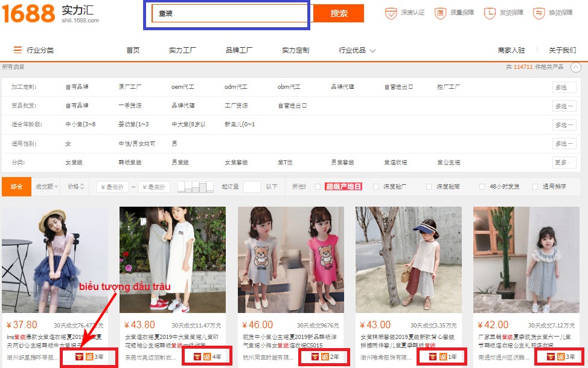Viewport: 588px width, 368px height.
Task: Tick the 超级产地日 checkbox
Action: pos(318,187)
